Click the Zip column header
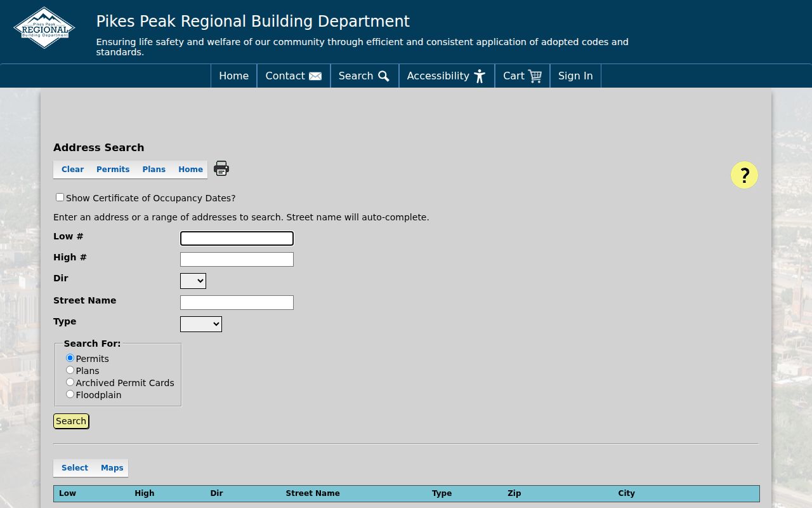Image resolution: width=812 pixels, height=508 pixels. tap(514, 493)
